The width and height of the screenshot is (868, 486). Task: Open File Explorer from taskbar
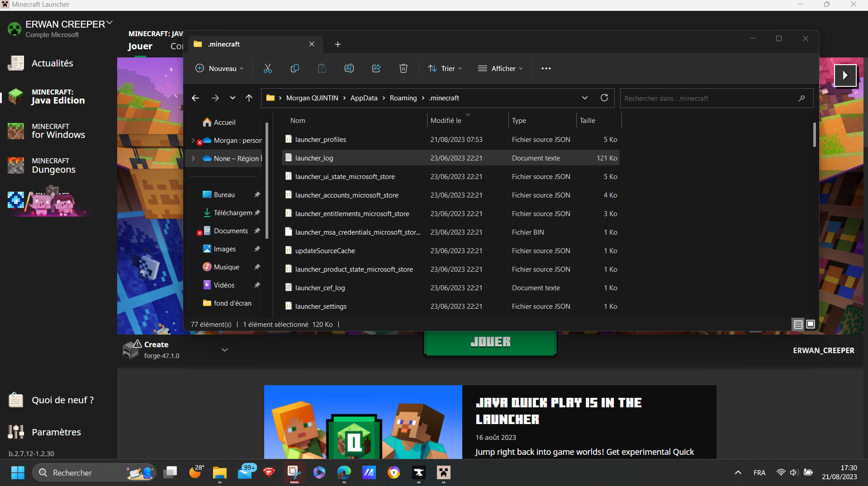click(220, 472)
